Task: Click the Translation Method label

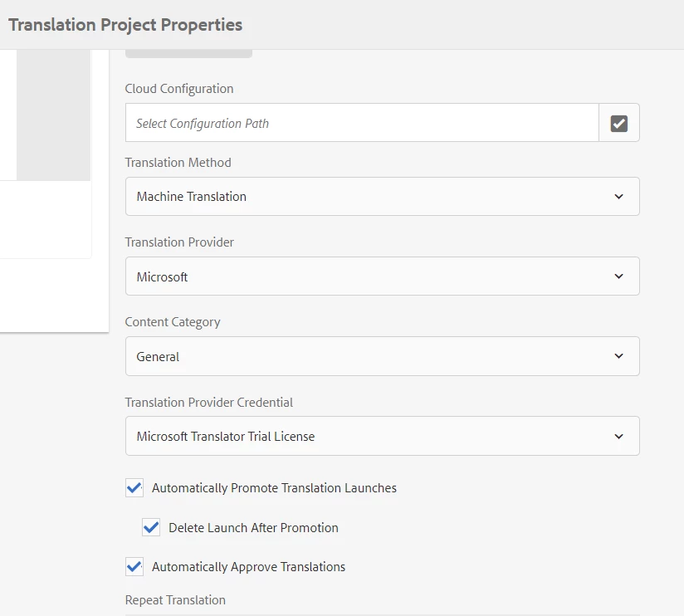Action: pos(178,163)
